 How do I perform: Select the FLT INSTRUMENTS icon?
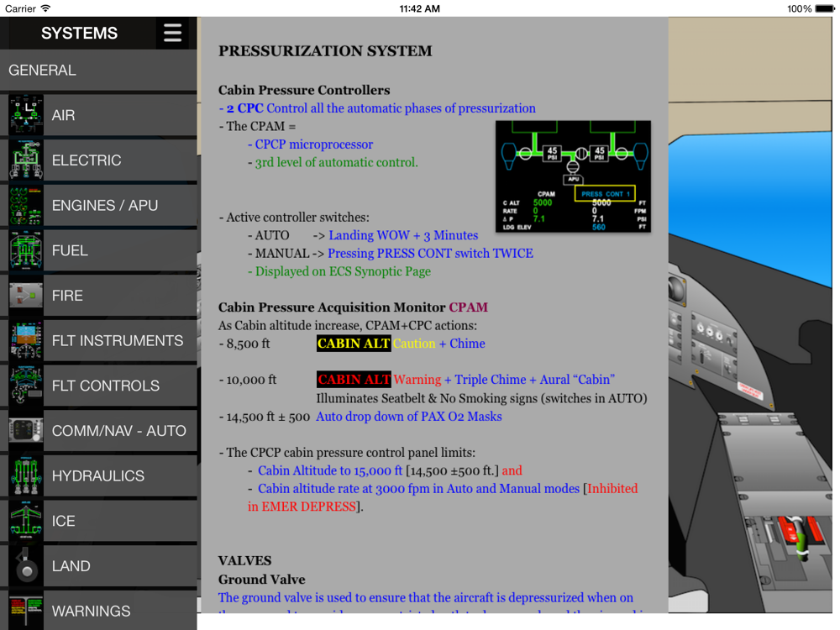(26, 340)
